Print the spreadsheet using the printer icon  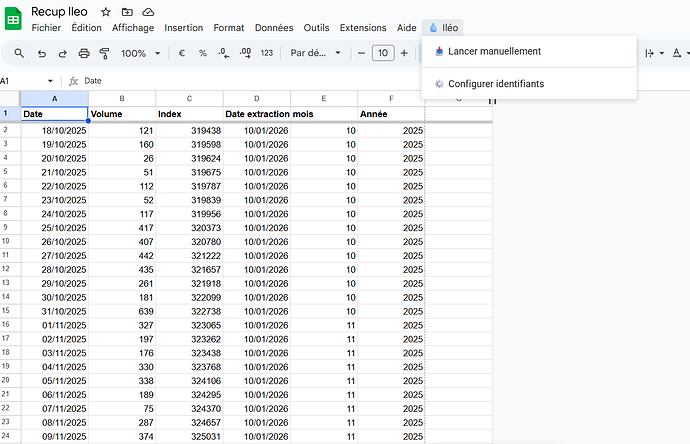pos(84,53)
